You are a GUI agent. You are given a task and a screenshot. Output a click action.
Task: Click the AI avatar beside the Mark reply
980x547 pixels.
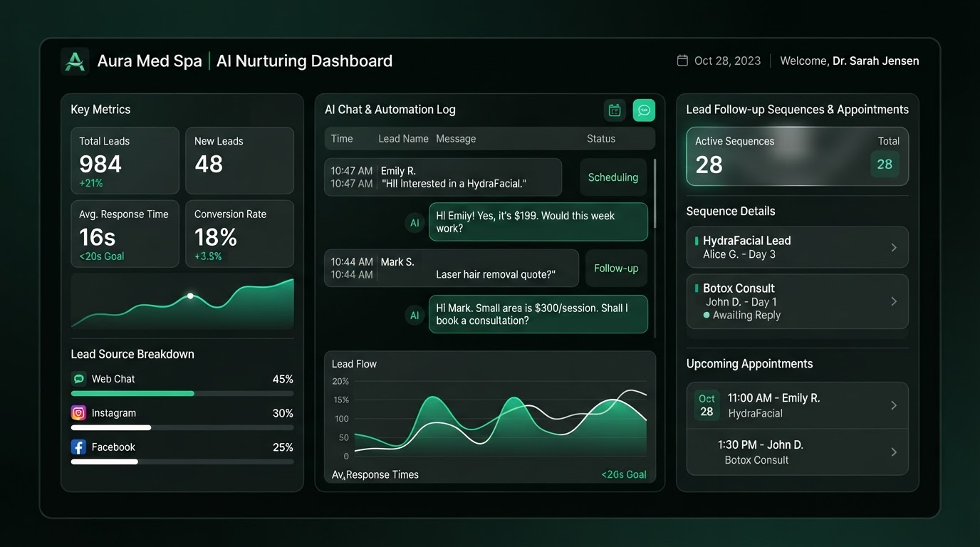tap(415, 315)
